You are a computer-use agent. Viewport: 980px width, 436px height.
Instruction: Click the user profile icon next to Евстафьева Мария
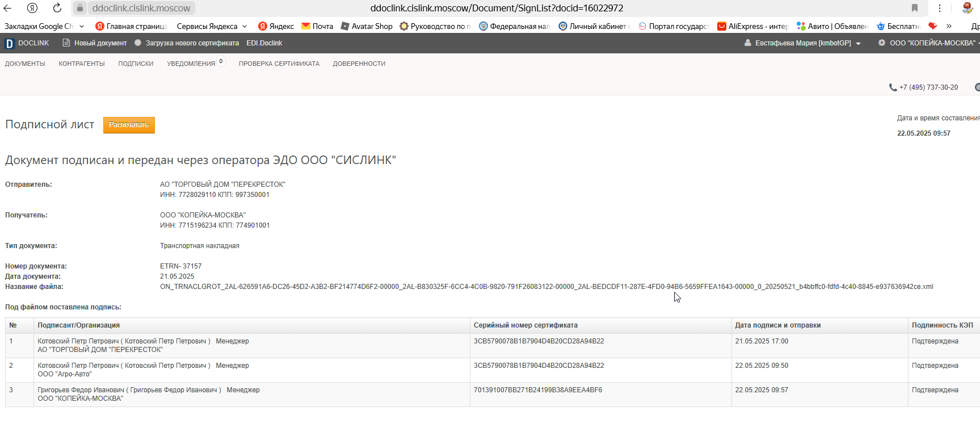coord(748,43)
